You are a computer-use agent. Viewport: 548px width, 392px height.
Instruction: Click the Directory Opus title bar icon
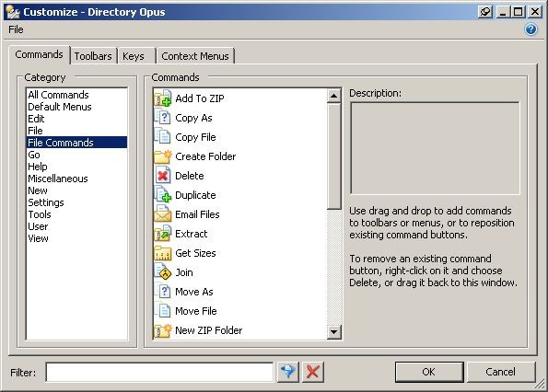coord(13,12)
